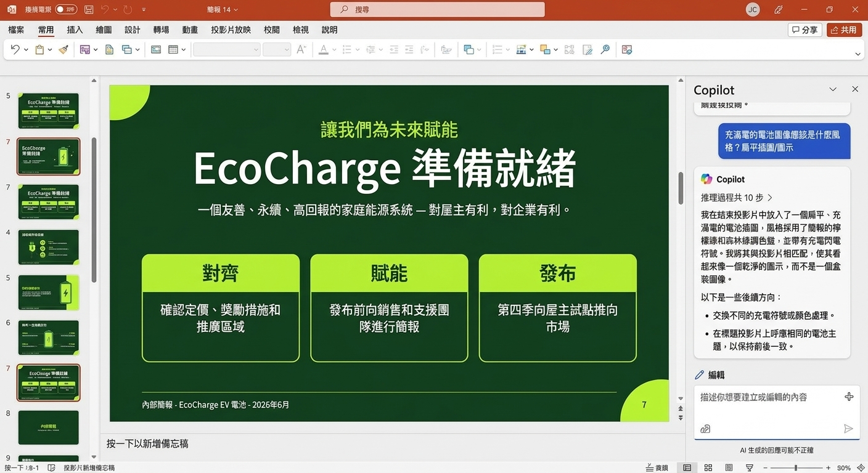Open the font size combo box
Image resolution: width=868 pixels, height=473 pixels.
click(x=277, y=50)
